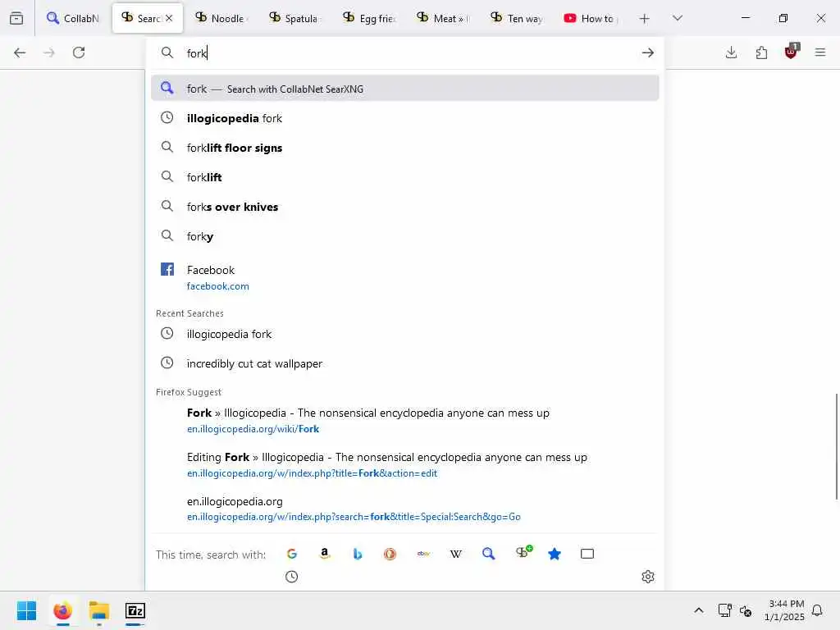The width and height of the screenshot is (840, 630).
Task: Close the active Search tab
Action: pyautogui.click(x=169, y=18)
